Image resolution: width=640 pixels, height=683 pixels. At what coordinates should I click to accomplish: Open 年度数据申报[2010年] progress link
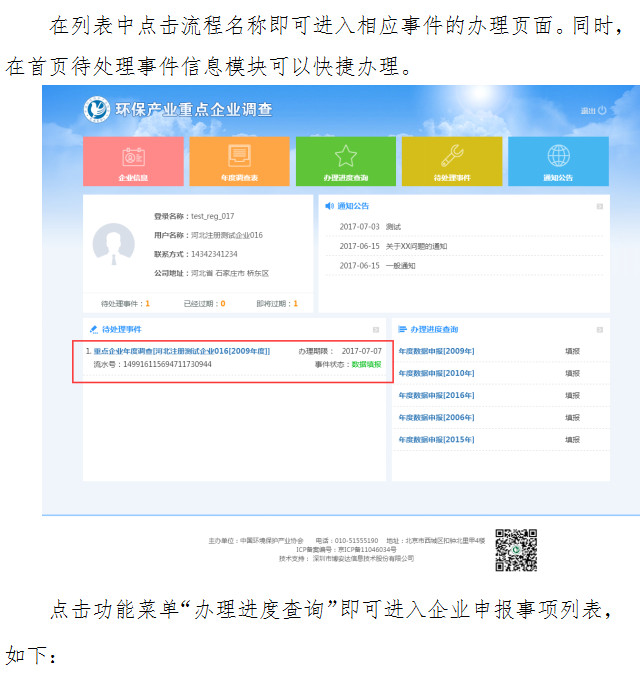pos(436,373)
